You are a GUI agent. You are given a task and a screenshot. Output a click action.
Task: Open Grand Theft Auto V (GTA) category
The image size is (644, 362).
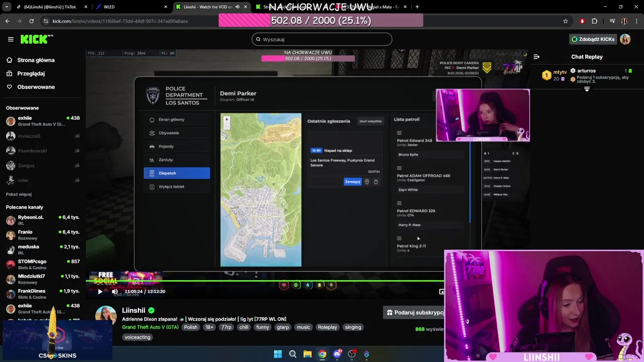(x=150, y=327)
